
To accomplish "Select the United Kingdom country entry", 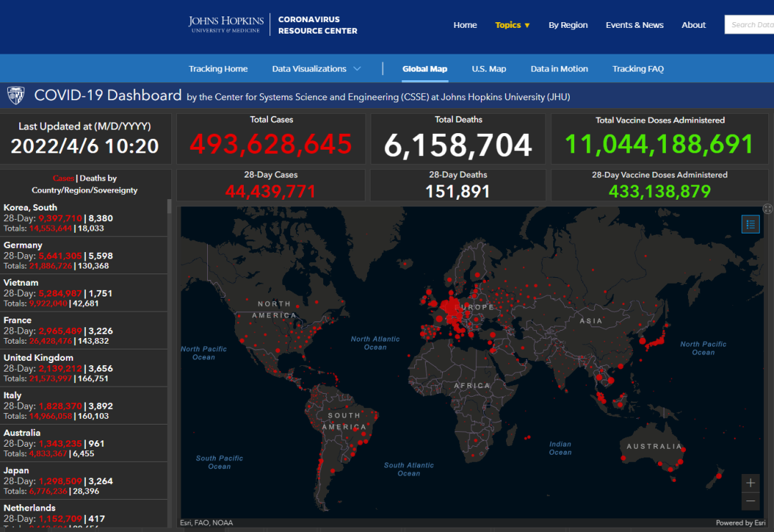I will (x=83, y=368).
